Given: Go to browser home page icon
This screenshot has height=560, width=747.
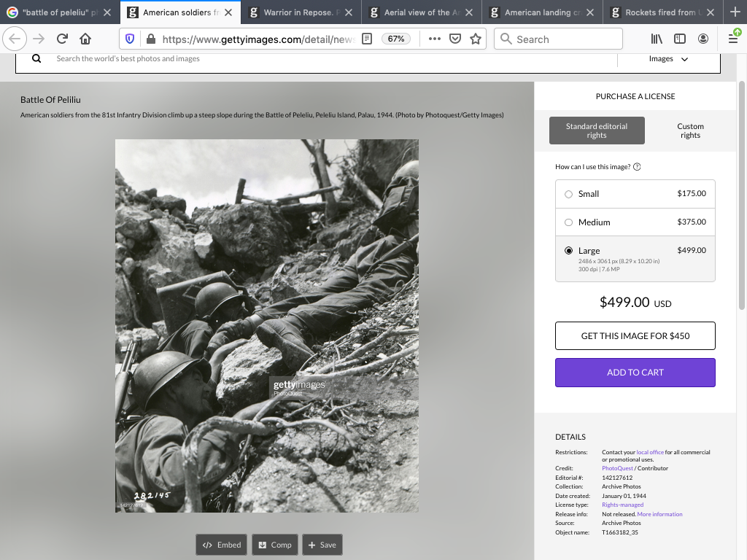Looking at the screenshot, I should click(85, 39).
